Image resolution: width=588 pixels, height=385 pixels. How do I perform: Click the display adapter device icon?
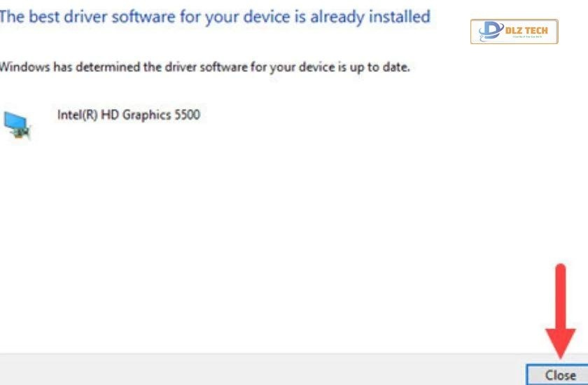point(18,125)
